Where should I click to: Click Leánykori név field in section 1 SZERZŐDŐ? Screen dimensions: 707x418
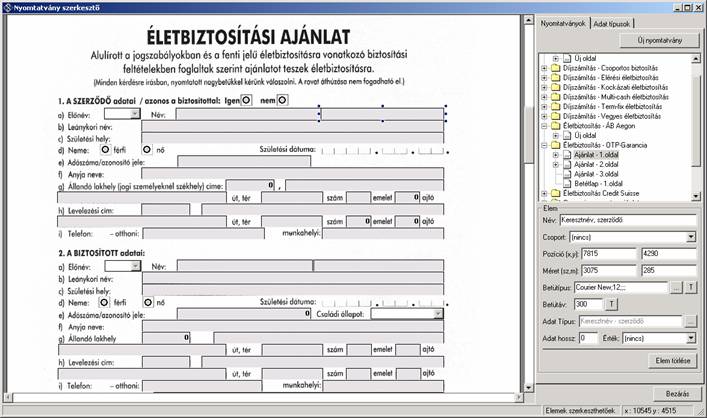(x=293, y=126)
